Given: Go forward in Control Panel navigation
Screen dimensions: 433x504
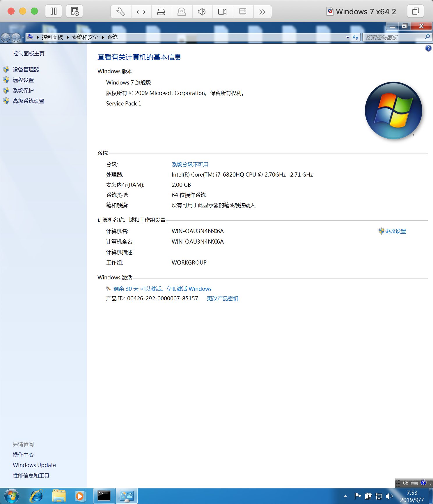Looking at the screenshot, I should [16, 37].
